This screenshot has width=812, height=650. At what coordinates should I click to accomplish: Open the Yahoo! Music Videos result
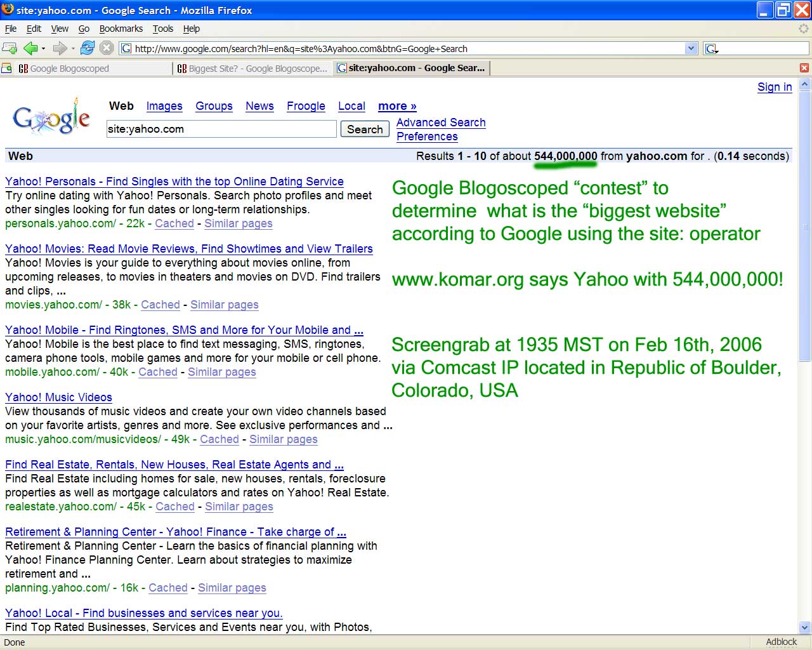tap(58, 397)
